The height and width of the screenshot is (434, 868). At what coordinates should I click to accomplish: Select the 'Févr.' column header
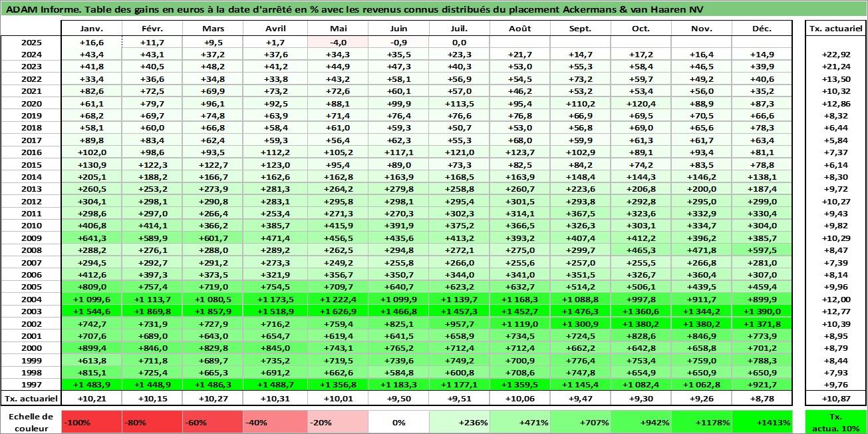tap(152, 29)
